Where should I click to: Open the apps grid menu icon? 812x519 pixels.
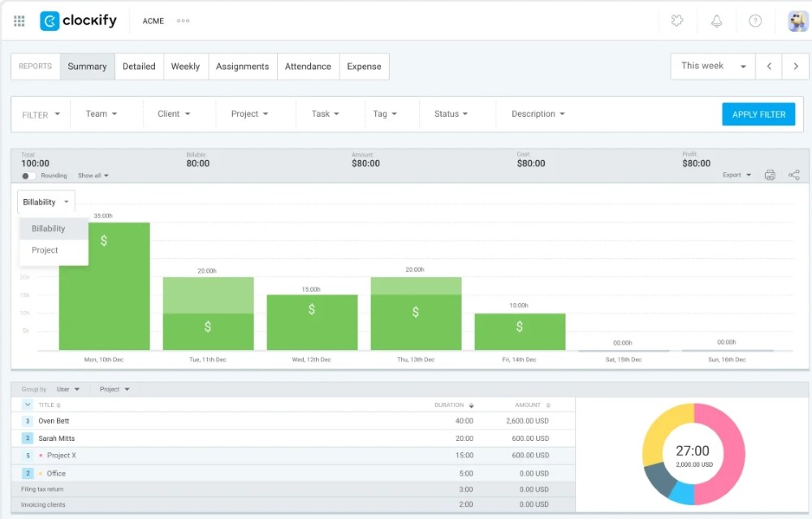pos(19,21)
